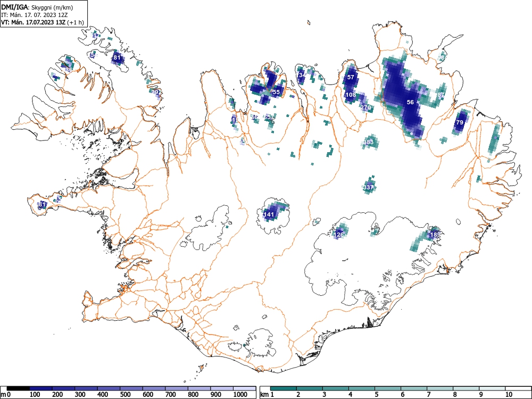The height and width of the screenshot is (399, 532).
Task: Click the 800 label on the metre scale
Action: pos(194,395)
